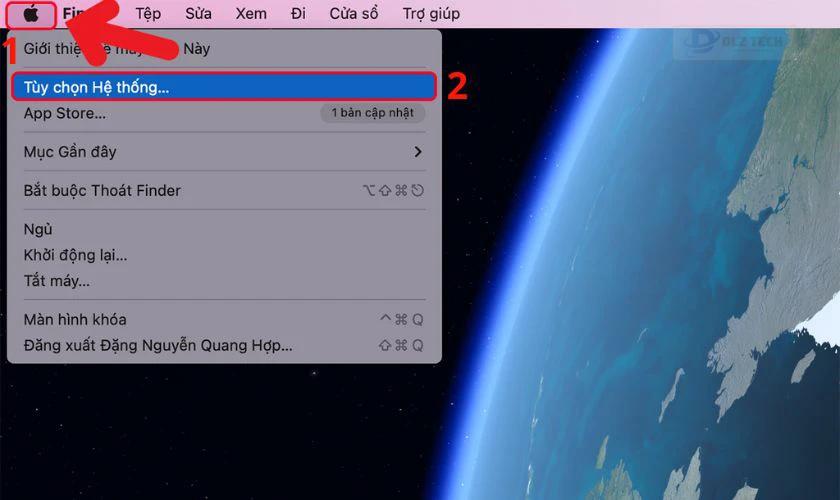Image resolution: width=840 pixels, height=500 pixels.
Task: Choose Khởi động lại… to restart
Action: pos(224,255)
